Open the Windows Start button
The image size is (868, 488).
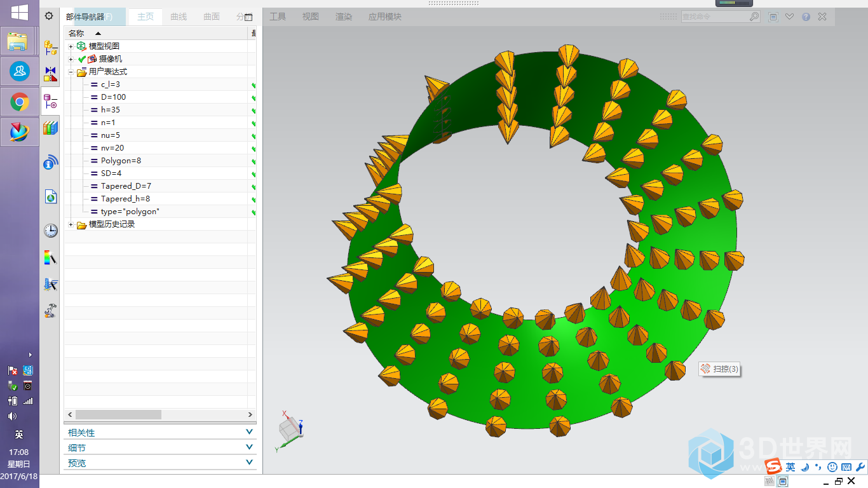[x=19, y=12]
